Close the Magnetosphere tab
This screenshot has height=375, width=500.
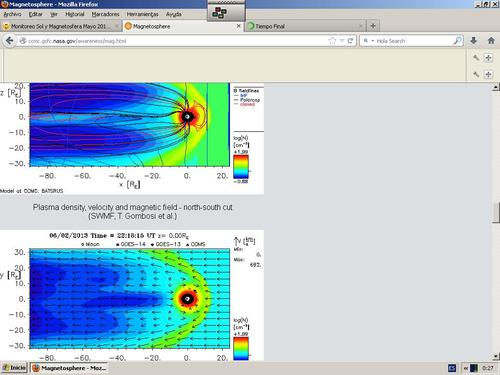pos(239,26)
